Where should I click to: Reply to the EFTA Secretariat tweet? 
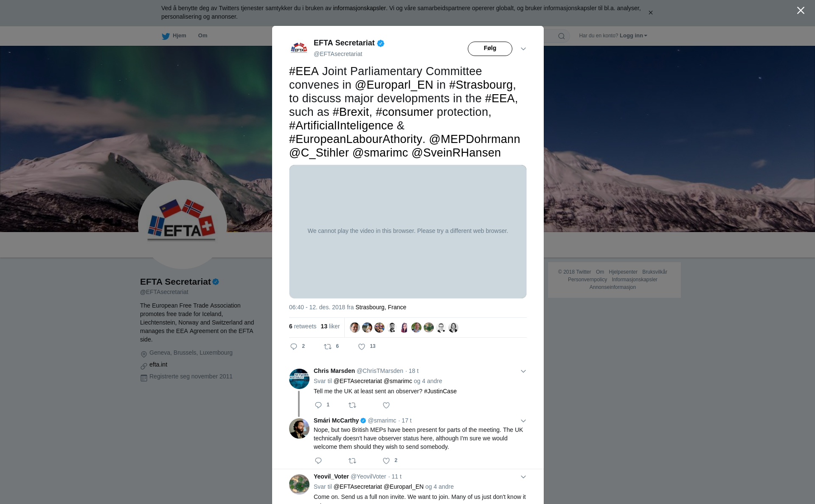pos(294,347)
